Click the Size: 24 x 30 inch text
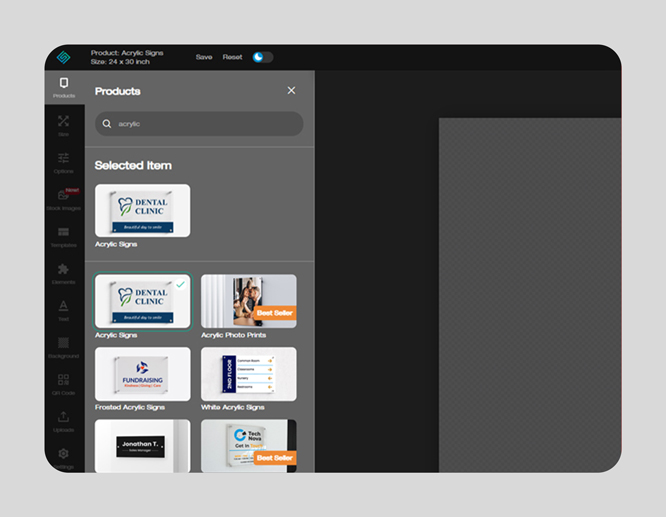This screenshot has height=517, width=666. 120,62
